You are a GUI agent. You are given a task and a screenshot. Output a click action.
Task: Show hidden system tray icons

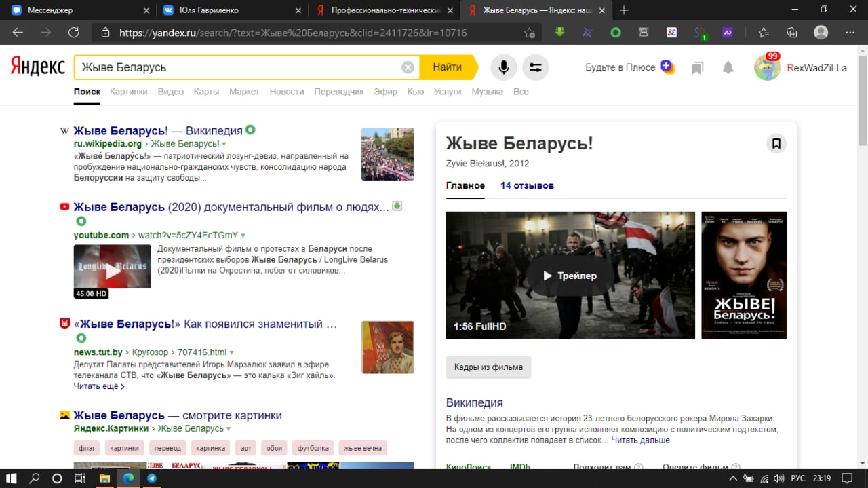(733, 478)
